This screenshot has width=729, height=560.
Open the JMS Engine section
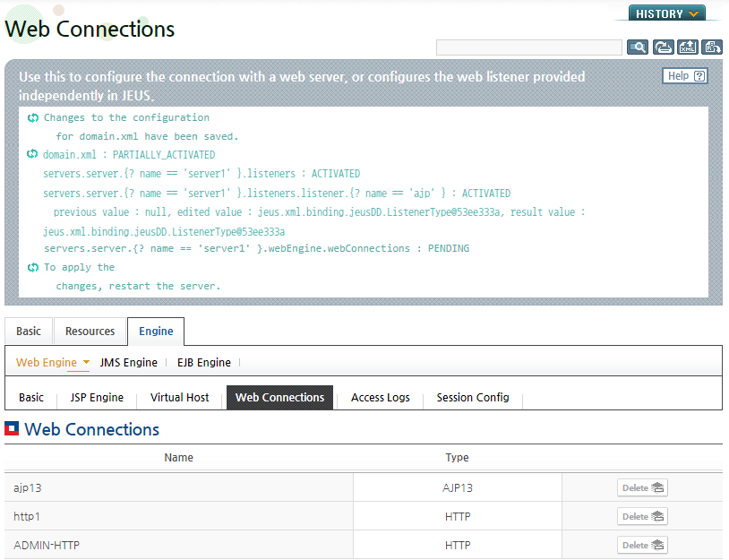point(129,362)
